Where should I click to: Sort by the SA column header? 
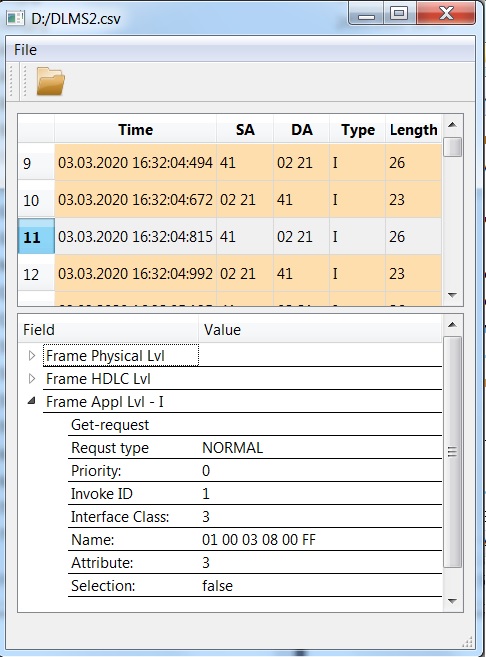[x=245, y=129]
